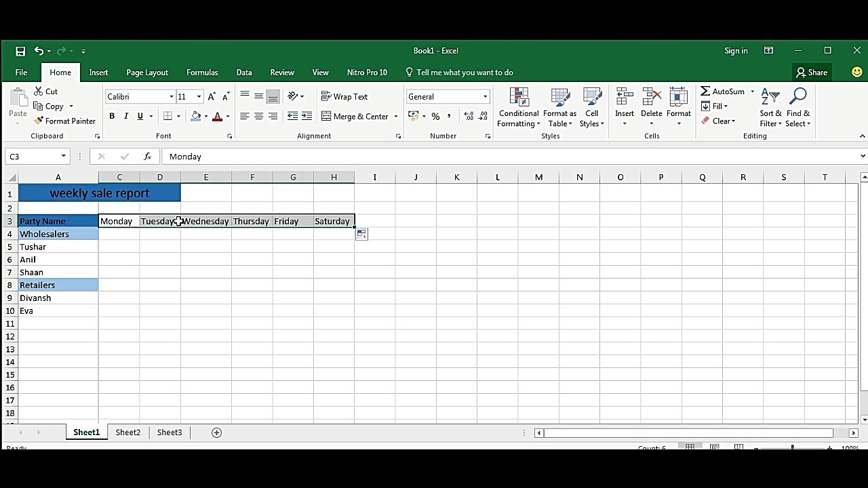Open the Orientation text rotation tool
Screen dimensions: 868x488
point(293,96)
